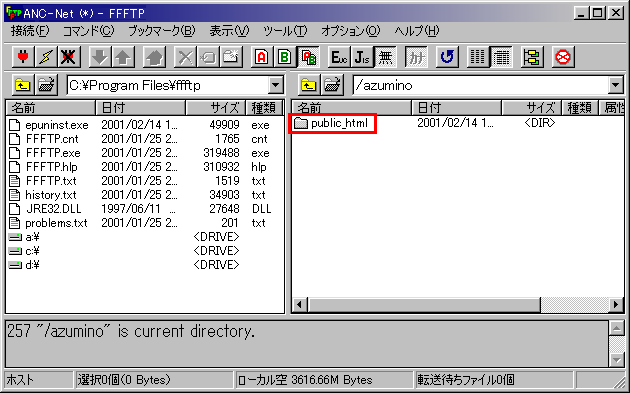Screen dimensions: 630x393
Task: Open the 接続(F) menu
Action: 30,31
